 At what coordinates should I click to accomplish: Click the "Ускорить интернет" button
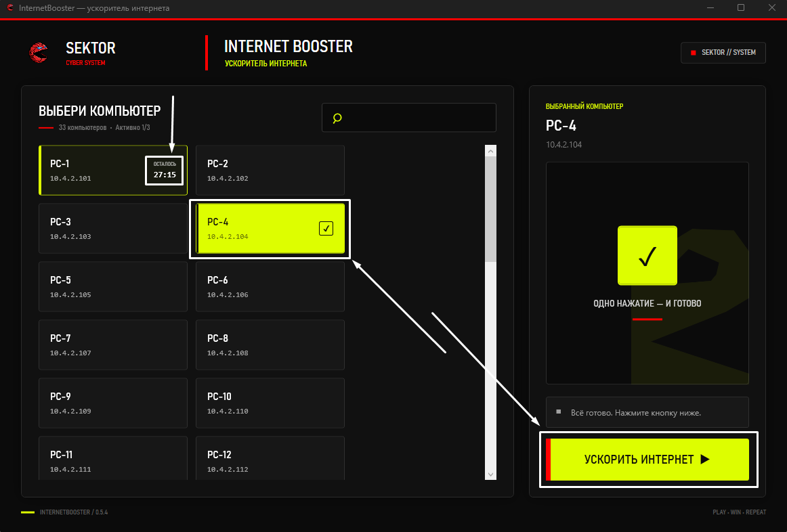[647, 460]
